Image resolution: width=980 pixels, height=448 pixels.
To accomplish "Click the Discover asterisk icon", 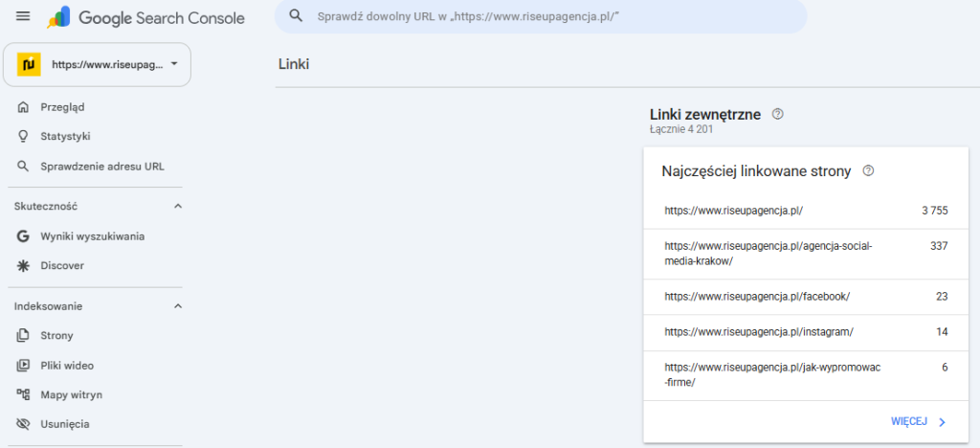I will click(23, 265).
